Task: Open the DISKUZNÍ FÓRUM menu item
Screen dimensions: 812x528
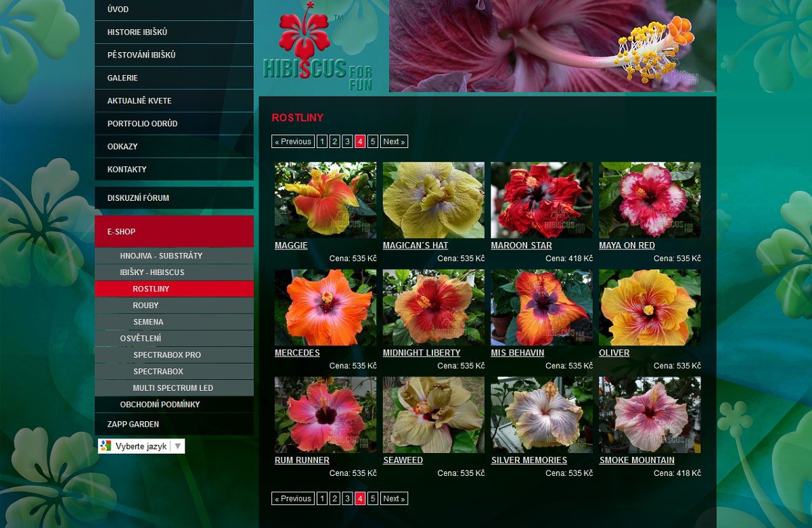Action: 175,198
